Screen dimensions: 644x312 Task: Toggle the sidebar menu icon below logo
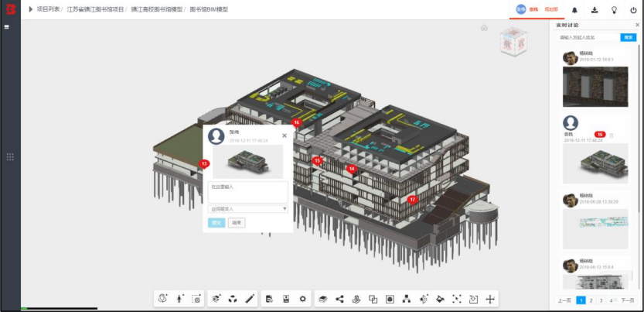tap(6, 27)
